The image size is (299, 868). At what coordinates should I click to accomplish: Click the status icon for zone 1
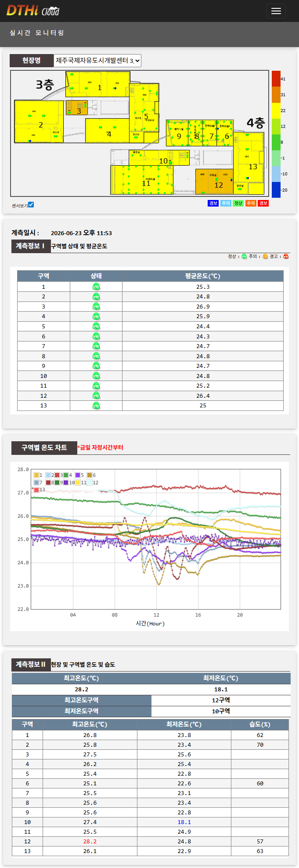[x=96, y=287]
